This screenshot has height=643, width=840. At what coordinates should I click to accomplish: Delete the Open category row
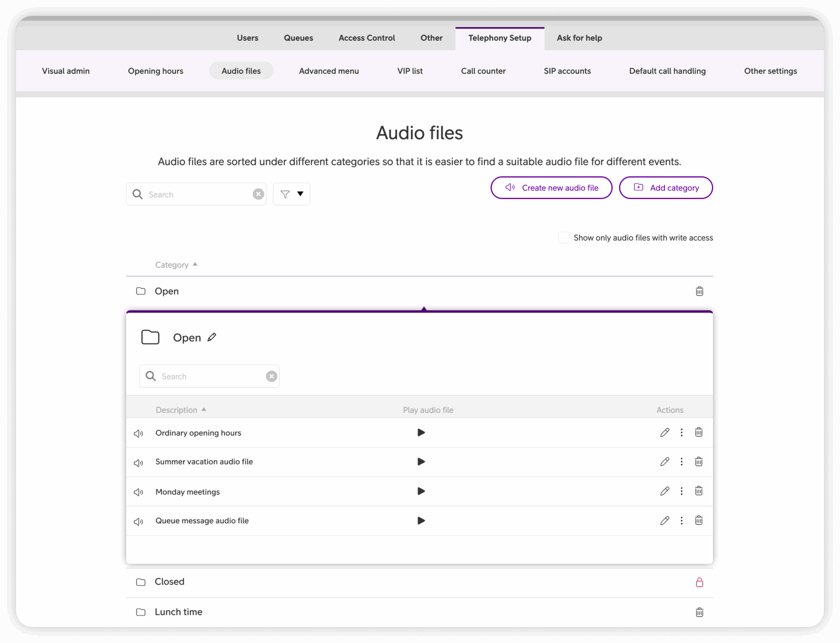(x=699, y=291)
